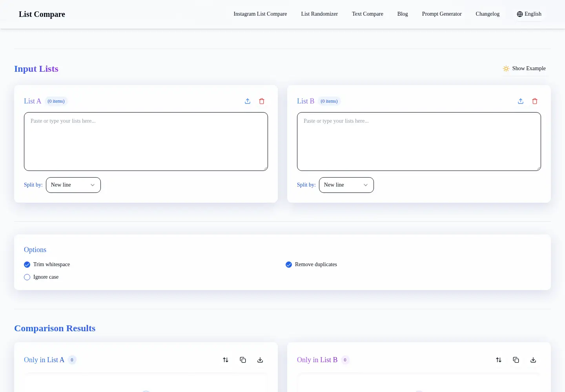The height and width of the screenshot is (392, 565).
Task: Clear List B with trash icon
Action: [535, 101]
